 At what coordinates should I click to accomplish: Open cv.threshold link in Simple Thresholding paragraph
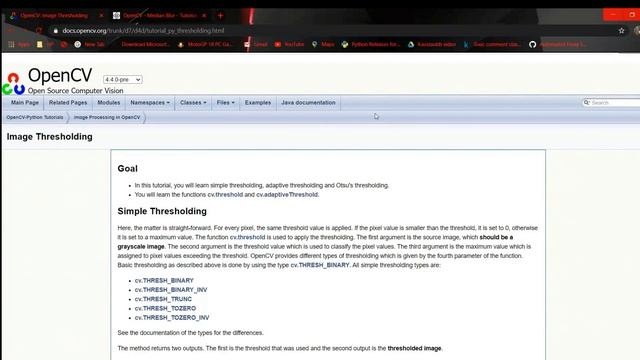(x=247, y=237)
